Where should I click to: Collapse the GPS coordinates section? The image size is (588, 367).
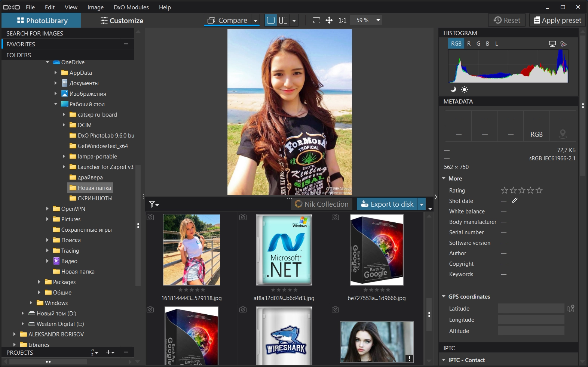(444, 296)
